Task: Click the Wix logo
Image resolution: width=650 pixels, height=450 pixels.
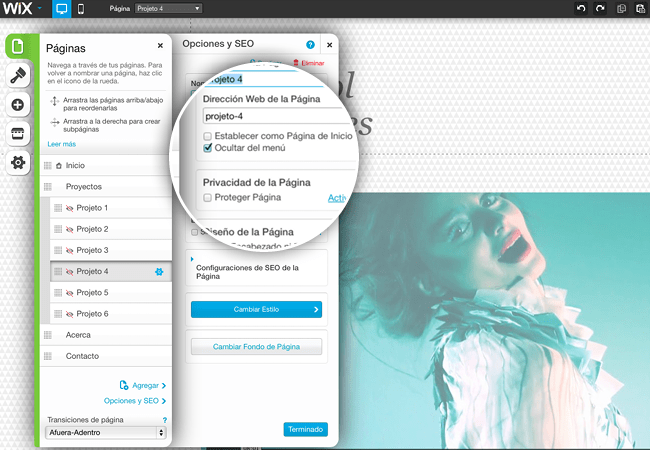Action: (x=17, y=8)
